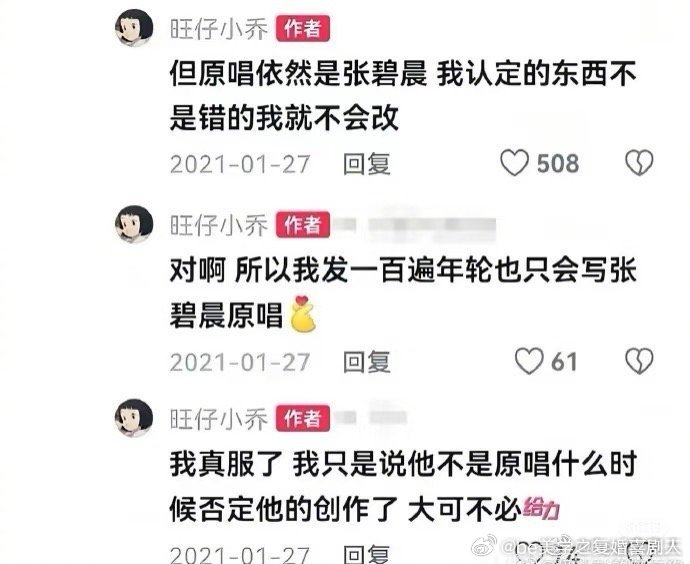The height and width of the screenshot is (564, 690).
Task: Reply to the comment with 61 likes
Action: click(x=367, y=362)
